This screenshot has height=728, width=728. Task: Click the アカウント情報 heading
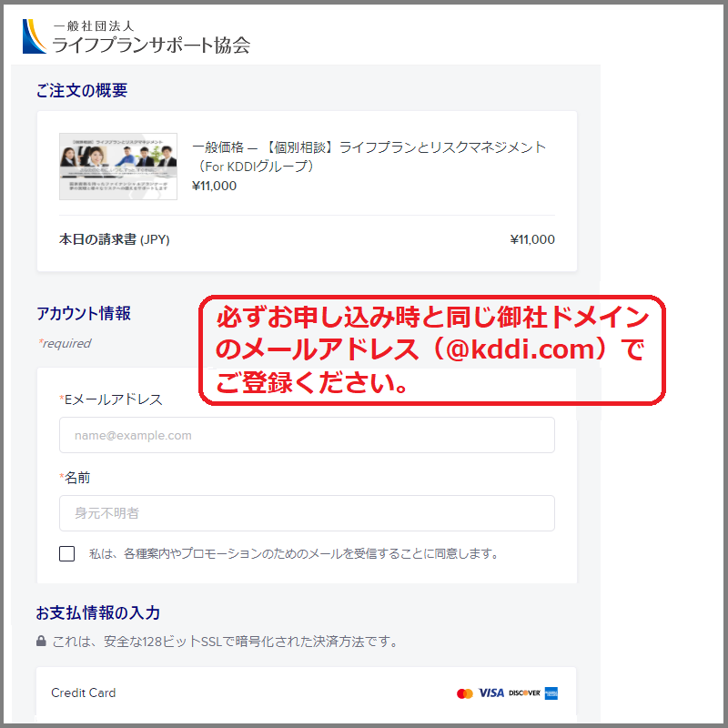pos(84,313)
